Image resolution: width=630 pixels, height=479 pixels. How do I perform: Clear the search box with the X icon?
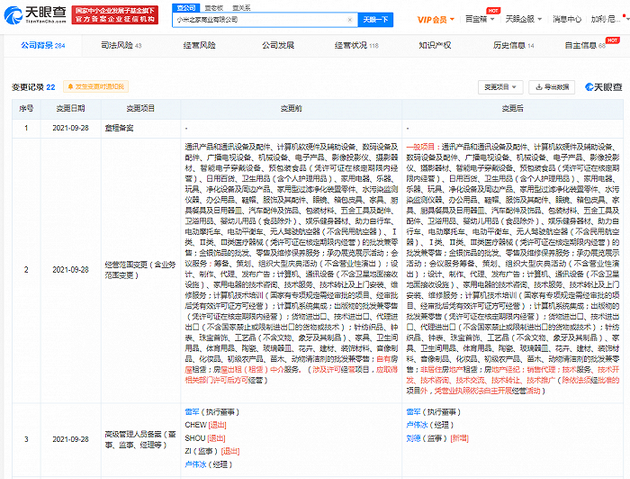click(350, 20)
